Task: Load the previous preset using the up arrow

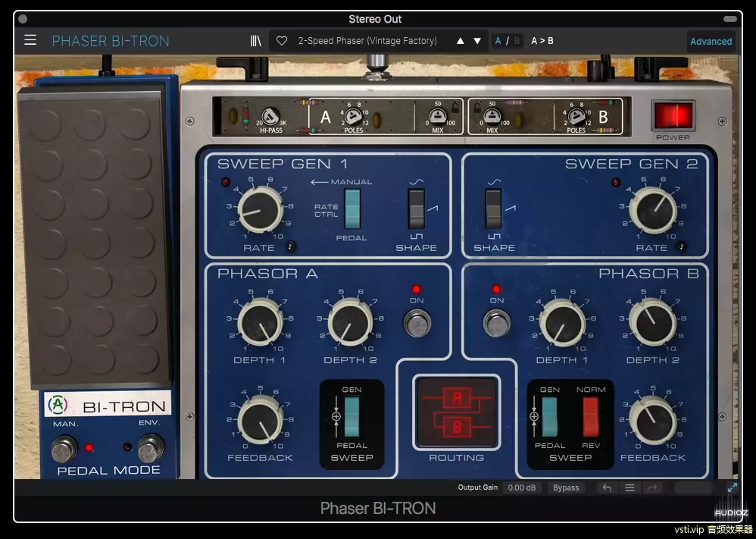Action: 461,41
